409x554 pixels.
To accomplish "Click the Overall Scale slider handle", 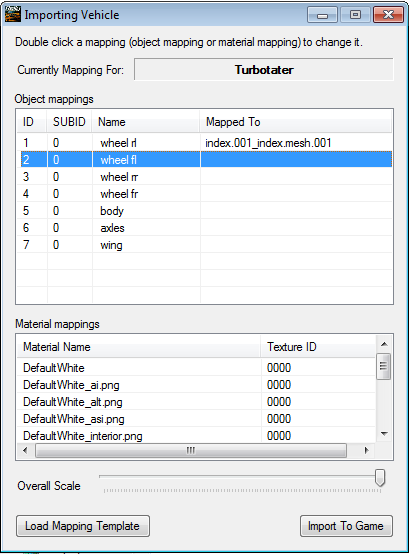I will (380, 478).
